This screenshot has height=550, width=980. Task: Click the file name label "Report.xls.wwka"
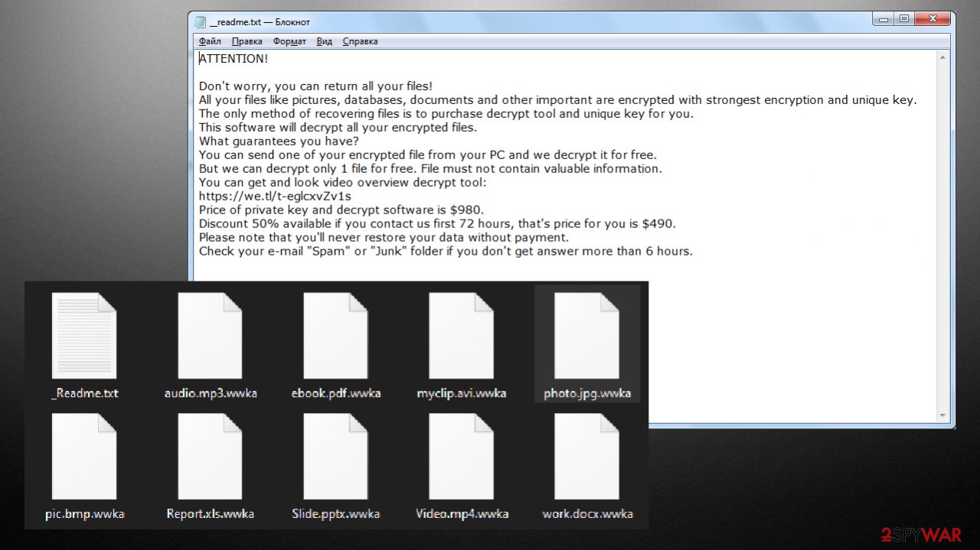click(211, 513)
